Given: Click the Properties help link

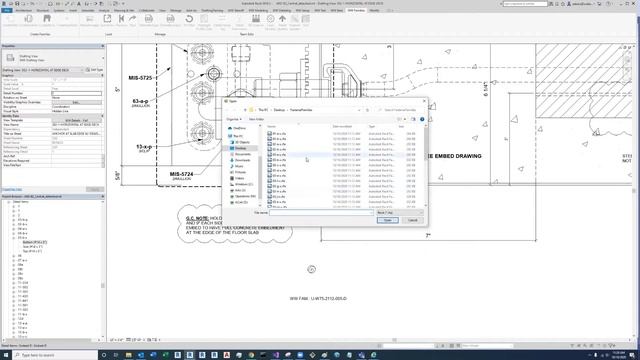Looking at the screenshot, I should point(12,189).
